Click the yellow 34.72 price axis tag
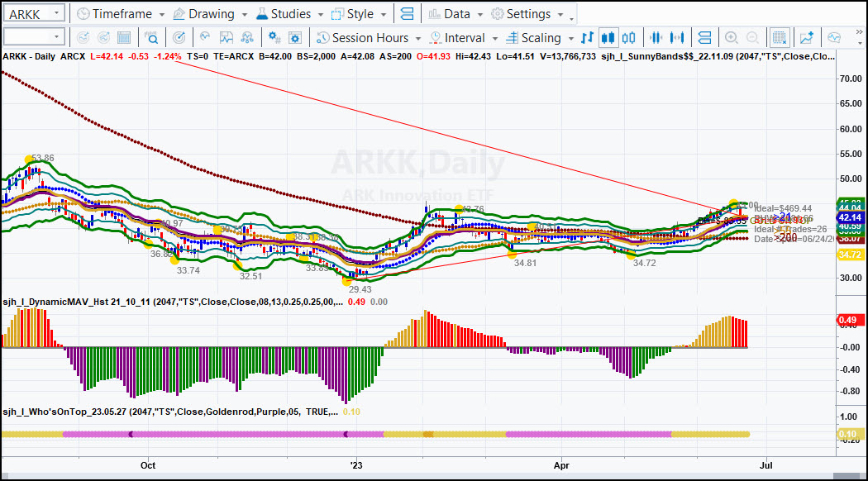This screenshot has height=481, width=868. (x=850, y=255)
